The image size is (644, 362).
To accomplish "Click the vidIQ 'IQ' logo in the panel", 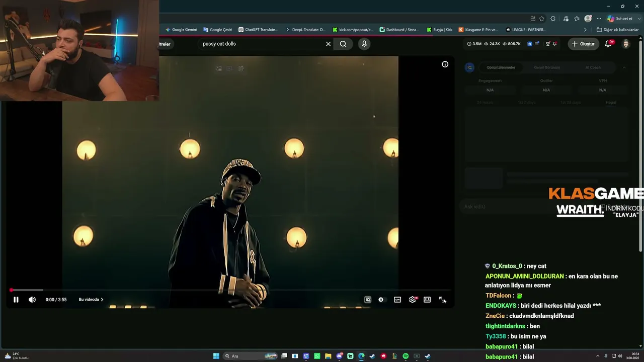I will 469,67.
